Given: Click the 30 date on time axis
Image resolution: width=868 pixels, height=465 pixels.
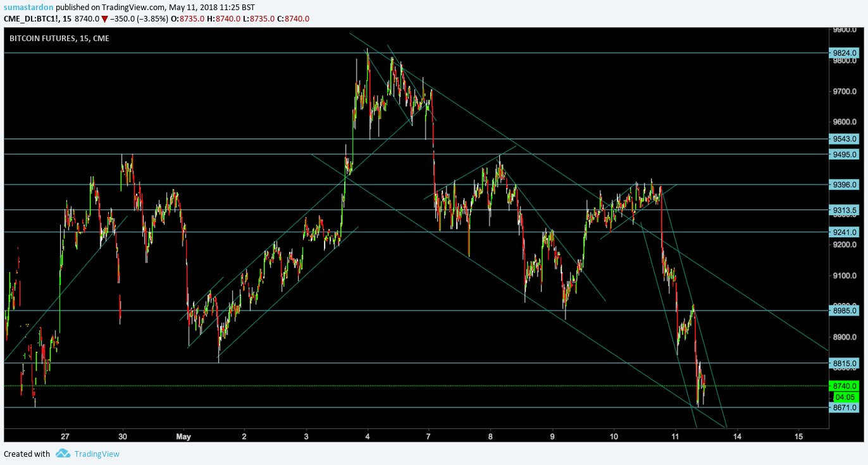Looking at the screenshot, I should 123,437.
